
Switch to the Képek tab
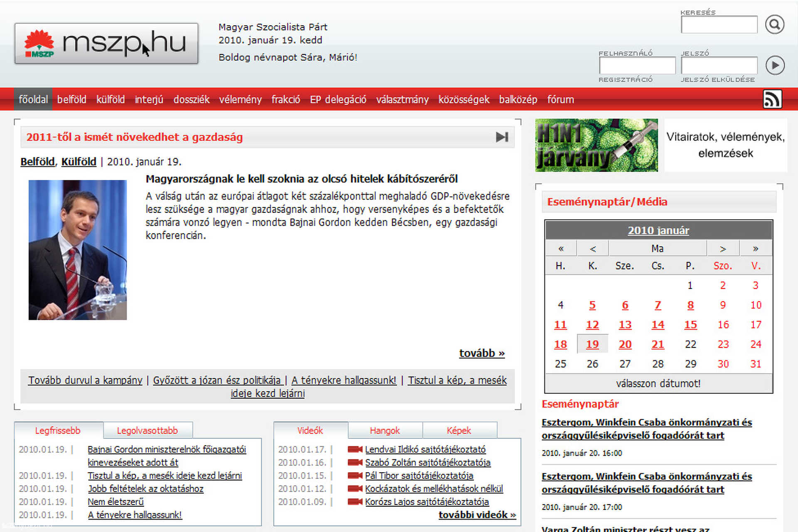point(459,431)
